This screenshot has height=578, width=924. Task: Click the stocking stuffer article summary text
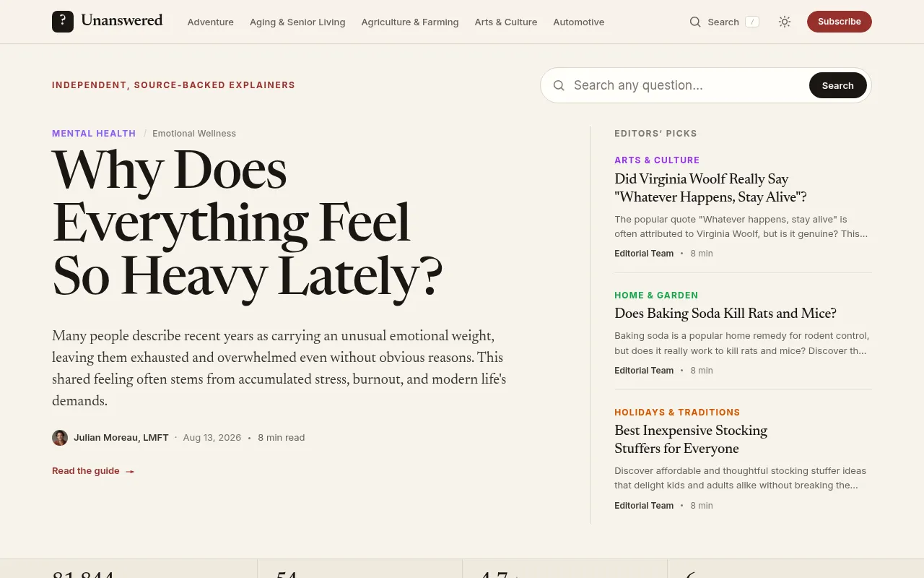click(740, 478)
